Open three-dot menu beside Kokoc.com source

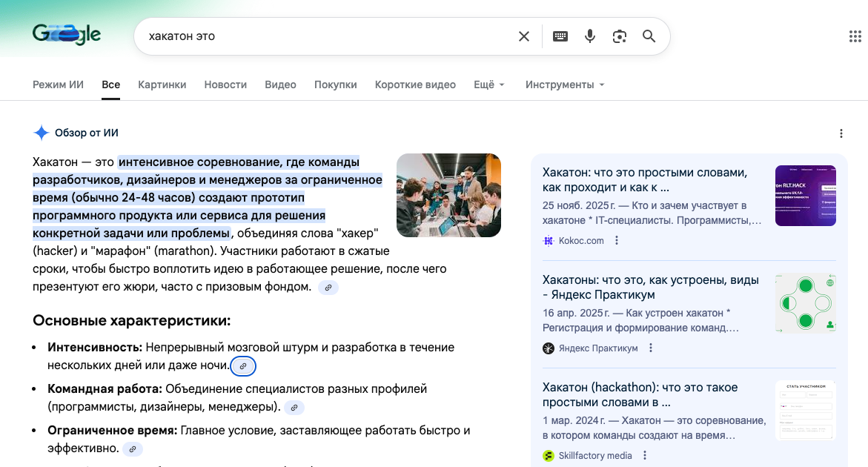(617, 240)
